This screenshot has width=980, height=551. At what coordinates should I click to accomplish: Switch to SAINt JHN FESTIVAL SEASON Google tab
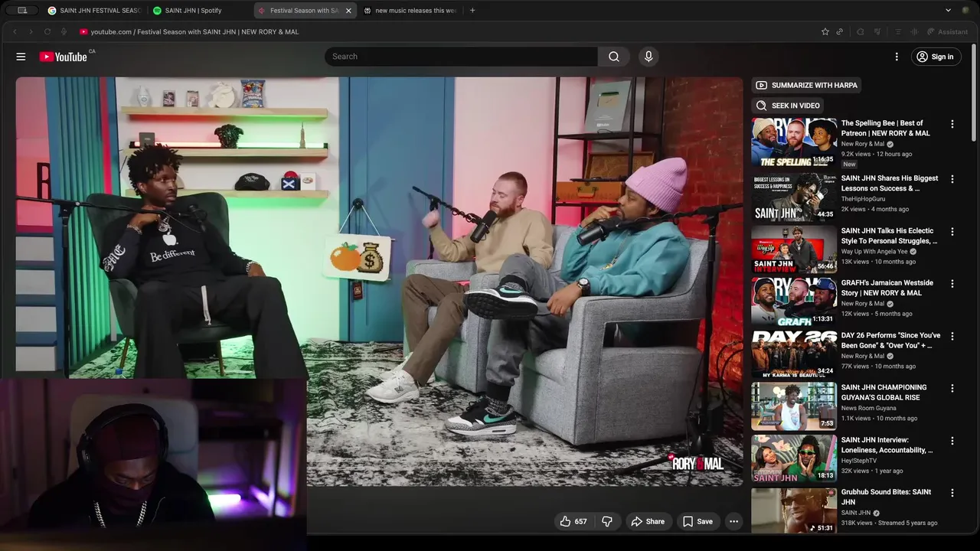point(95,11)
